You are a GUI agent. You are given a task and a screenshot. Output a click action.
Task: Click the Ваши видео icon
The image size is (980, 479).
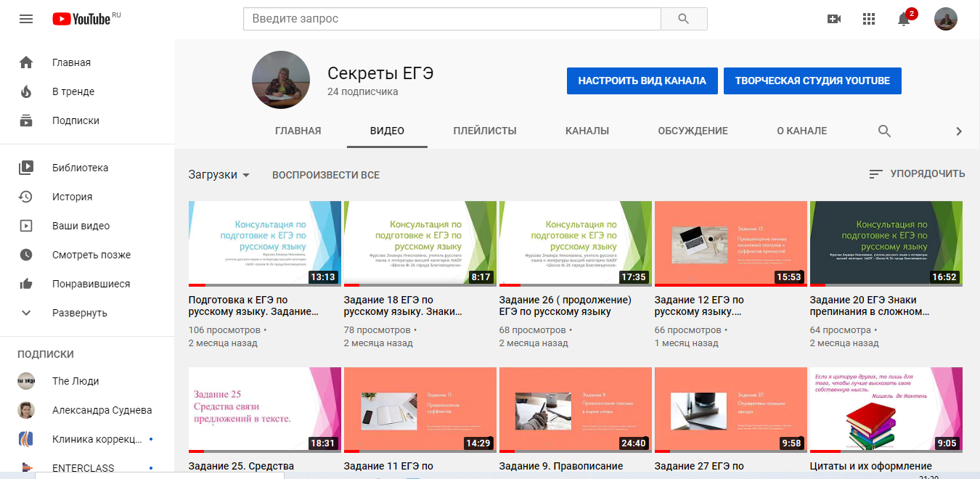click(26, 226)
